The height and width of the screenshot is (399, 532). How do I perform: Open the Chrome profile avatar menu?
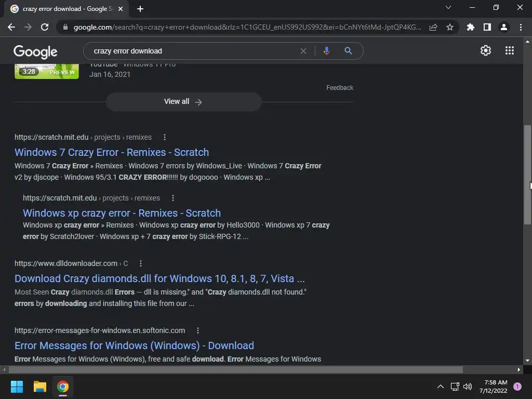504,27
